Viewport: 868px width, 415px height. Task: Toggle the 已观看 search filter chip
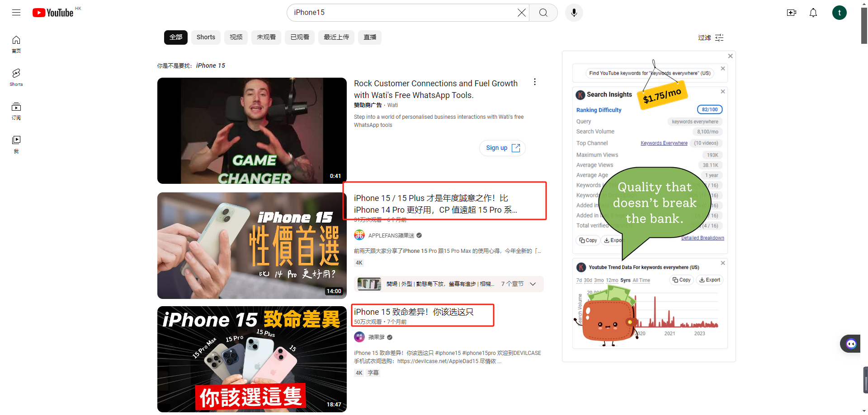pyautogui.click(x=299, y=37)
